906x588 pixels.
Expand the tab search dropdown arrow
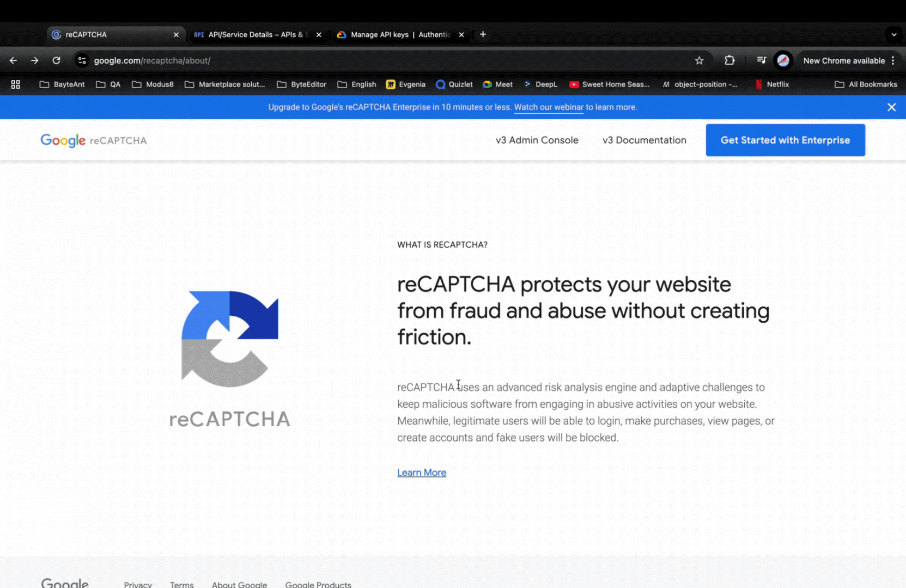pyautogui.click(x=893, y=34)
